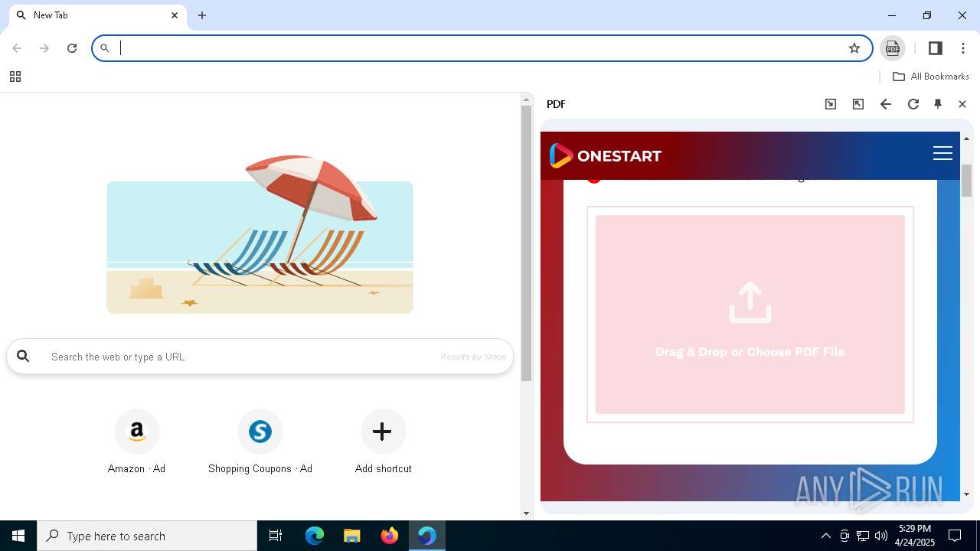Open File Explorer from the taskbar
Image resolution: width=980 pixels, height=551 pixels.
pos(352,536)
